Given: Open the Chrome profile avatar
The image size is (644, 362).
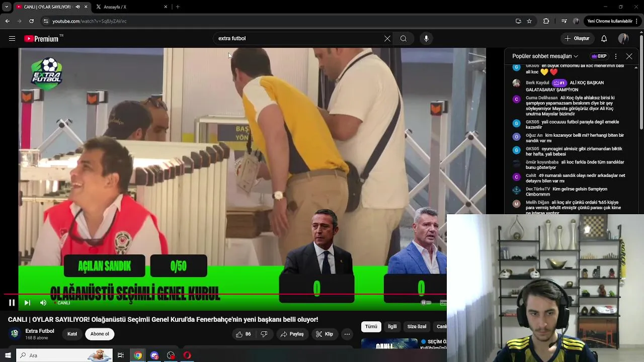Looking at the screenshot, I should [x=576, y=21].
